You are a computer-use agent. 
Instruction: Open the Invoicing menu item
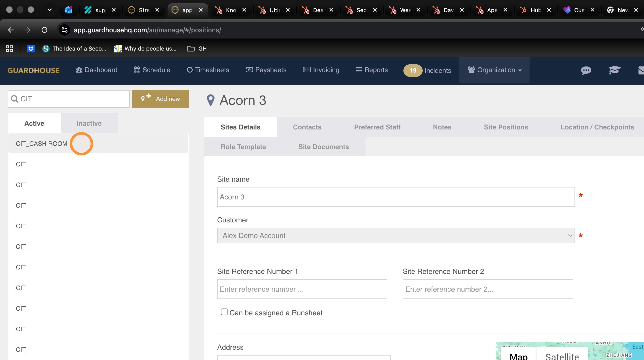click(x=321, y=70)
